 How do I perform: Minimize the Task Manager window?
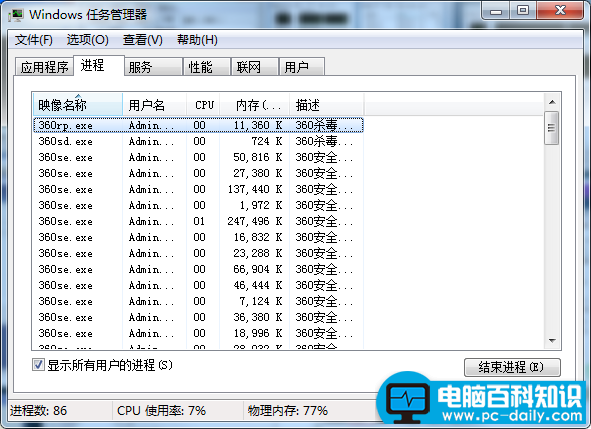coord(496,11)
